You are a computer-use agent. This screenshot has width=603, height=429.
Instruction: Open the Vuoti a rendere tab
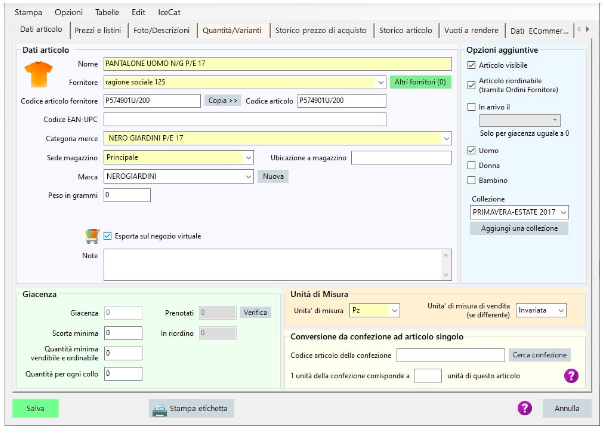[471, 30]
